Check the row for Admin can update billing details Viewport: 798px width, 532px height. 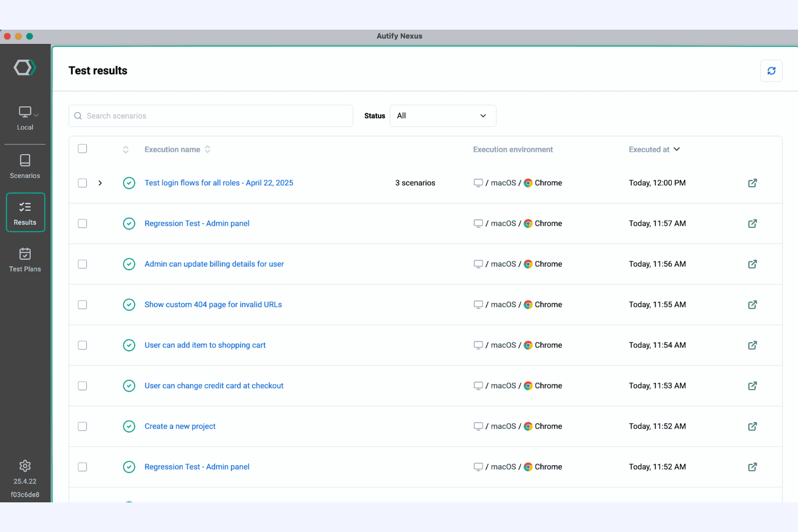tap(82, 264)
